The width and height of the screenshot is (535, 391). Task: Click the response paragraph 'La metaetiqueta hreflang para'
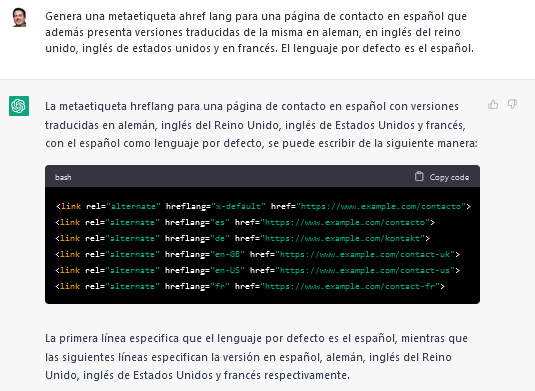261,125
